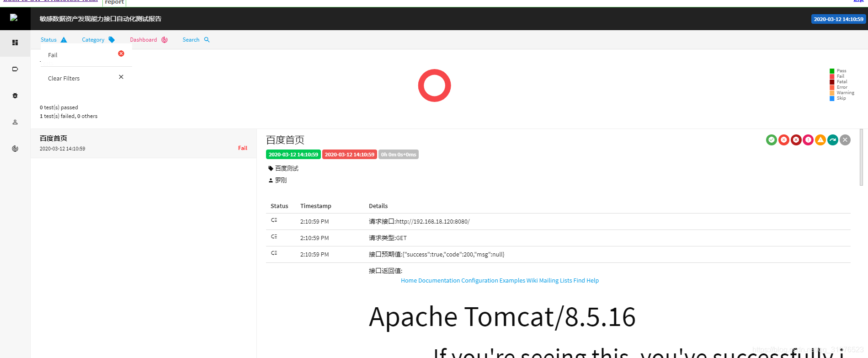This screenshot has width=868, height=358.
Task: Click the blue report timestamp badge in header
Action: (838, 19)
